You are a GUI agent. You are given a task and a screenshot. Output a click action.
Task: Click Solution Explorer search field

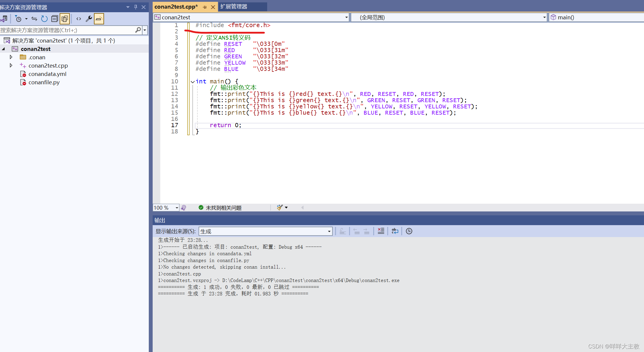coord(67,30)
